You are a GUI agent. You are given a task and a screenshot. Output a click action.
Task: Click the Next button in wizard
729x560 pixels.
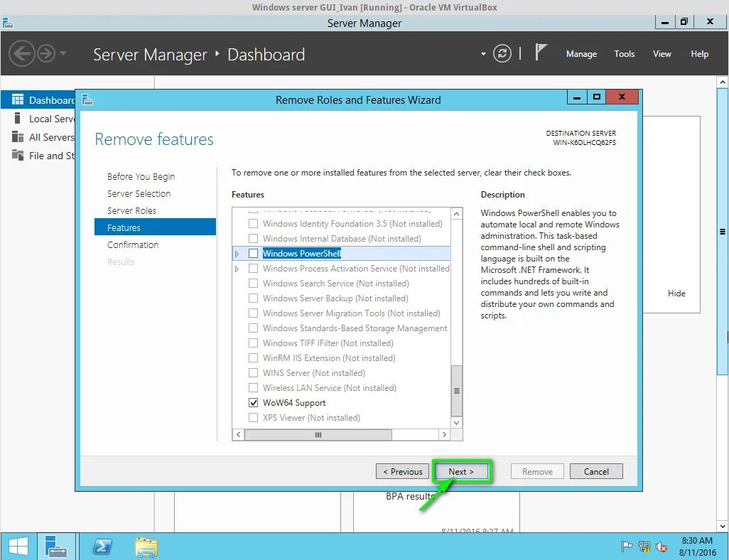click(461, 472)
